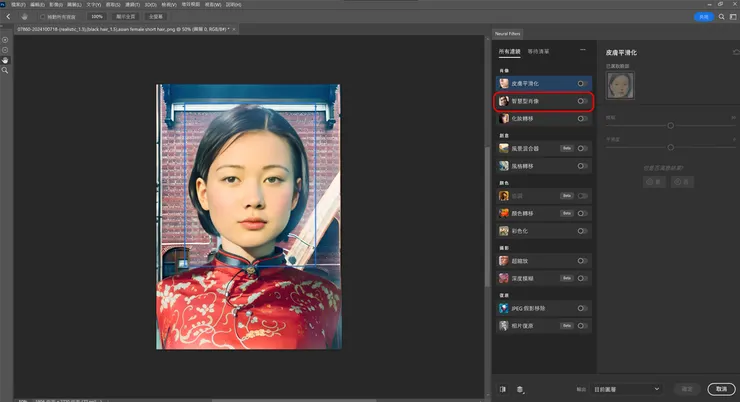Viewport: 740px width, 402px height.
Task: Toggle the JPEG 假影移除 filter on
Action: (582, 308)
